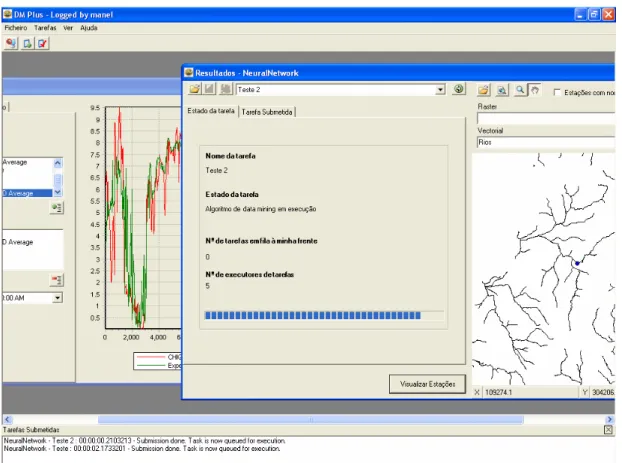Click the left arrow of horizontal scrollbar
This screenshot has height=463, width=622.
point(8,419)
